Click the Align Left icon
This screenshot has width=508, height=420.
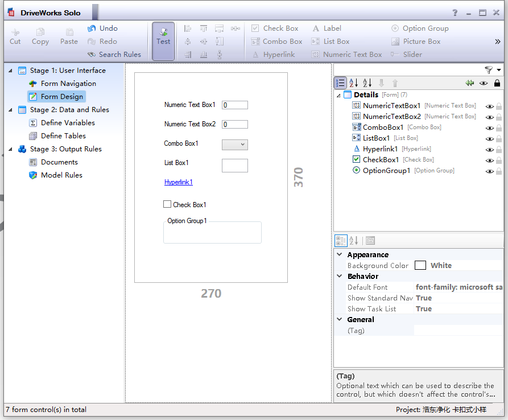click(x=188, y=28)
